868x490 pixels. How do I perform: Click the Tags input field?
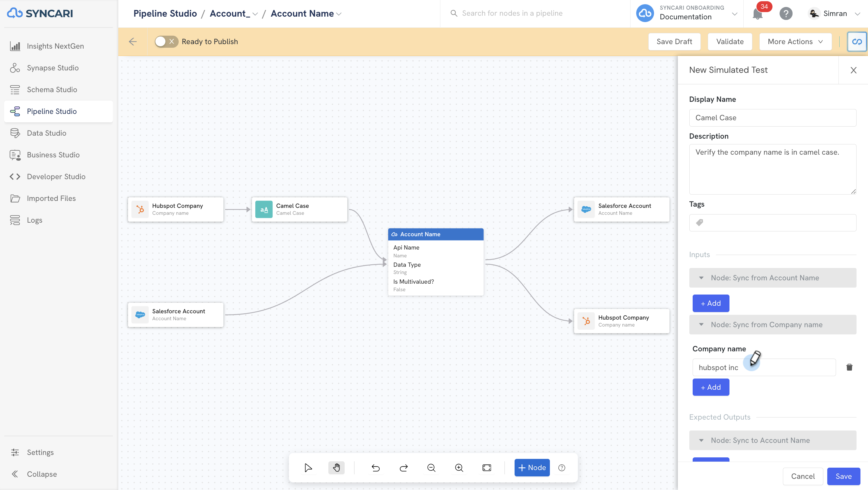[773, 223]
